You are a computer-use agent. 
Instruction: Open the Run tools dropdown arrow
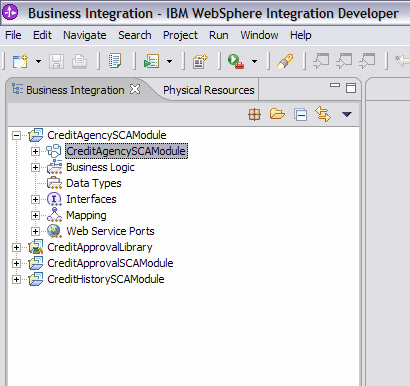pos(254,61)
